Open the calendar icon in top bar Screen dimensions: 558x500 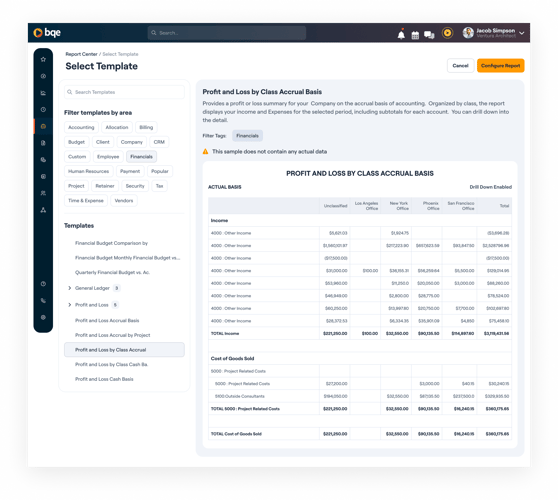[x=415, y=35]
